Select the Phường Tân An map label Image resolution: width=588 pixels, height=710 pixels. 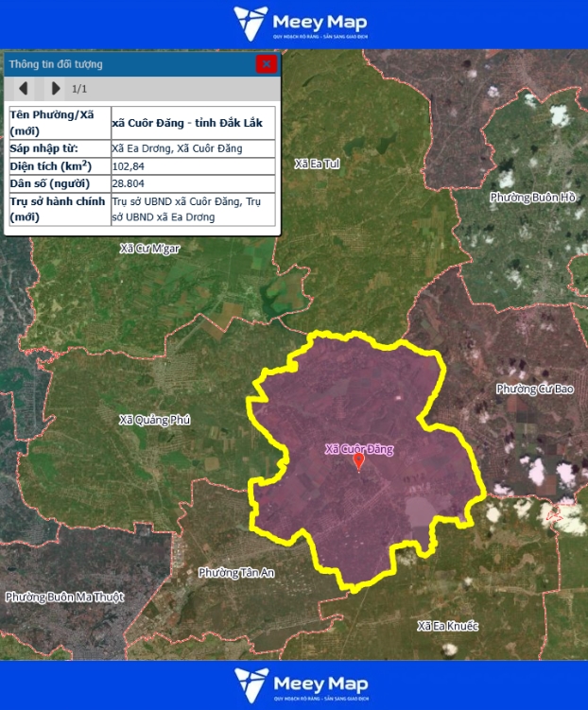tap(236, 573)
